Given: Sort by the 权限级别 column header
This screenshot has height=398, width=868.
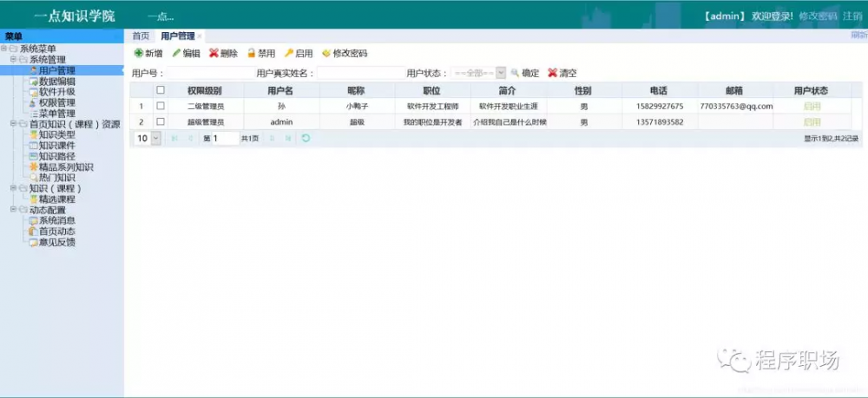Looking at the screenshot, I should pos(206,90).
